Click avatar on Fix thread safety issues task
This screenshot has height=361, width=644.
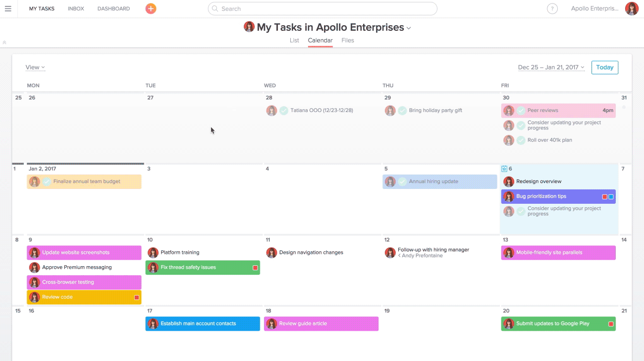153,267
